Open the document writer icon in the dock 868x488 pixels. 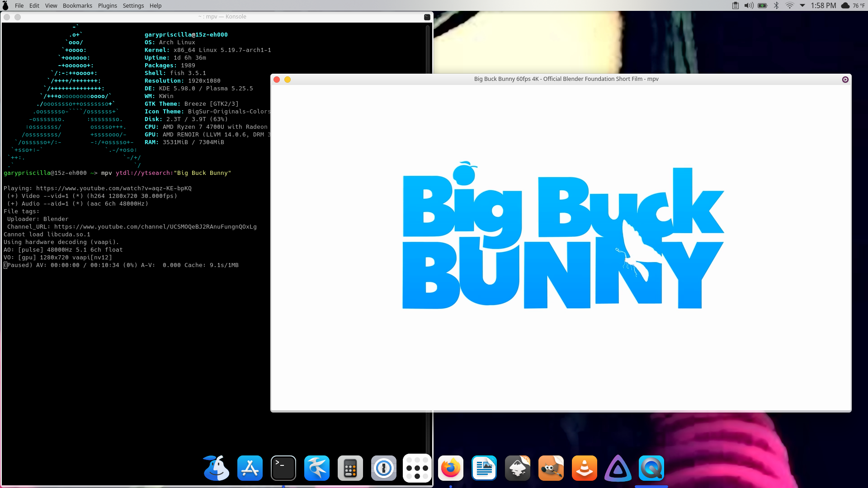coord(484,468)
